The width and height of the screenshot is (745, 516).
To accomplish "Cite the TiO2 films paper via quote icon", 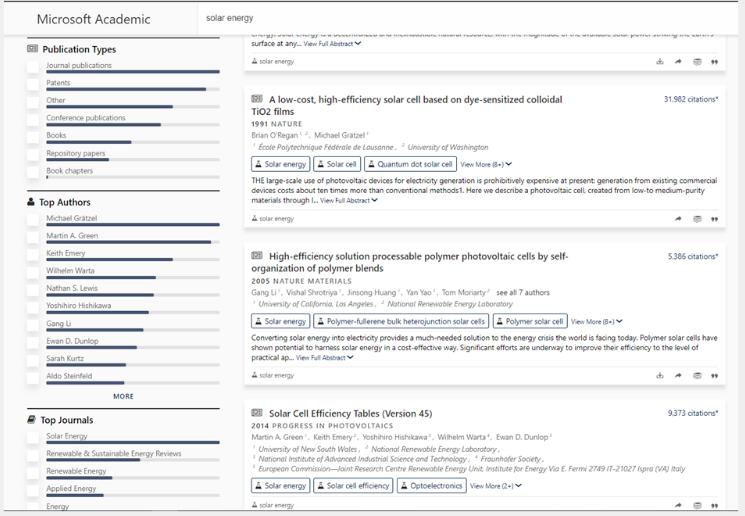I will click(715, 219).
